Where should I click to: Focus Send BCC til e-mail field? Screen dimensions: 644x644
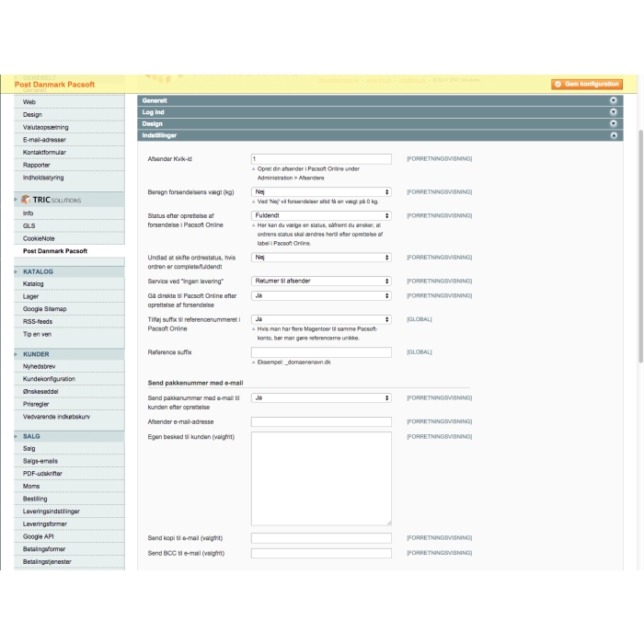[321, 553]
